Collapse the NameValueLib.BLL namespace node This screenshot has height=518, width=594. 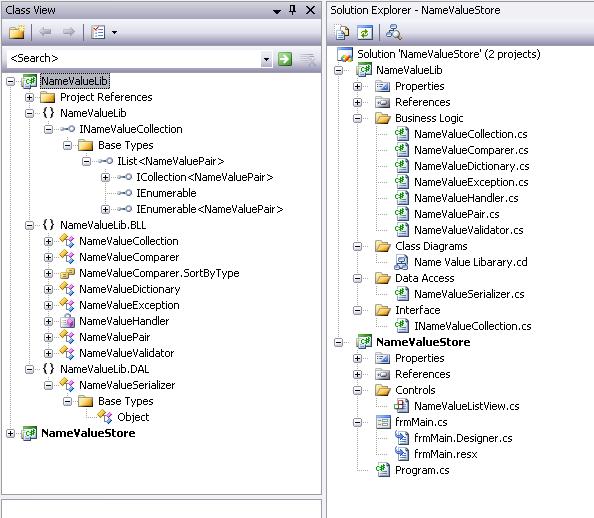click(x=29, y=225)
